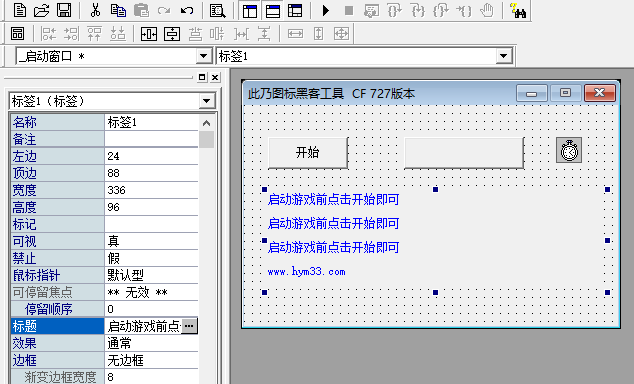This screenshot has height=384, width=634.
Task: Click the www.hym33.com text in label
Action: (306, 272)
